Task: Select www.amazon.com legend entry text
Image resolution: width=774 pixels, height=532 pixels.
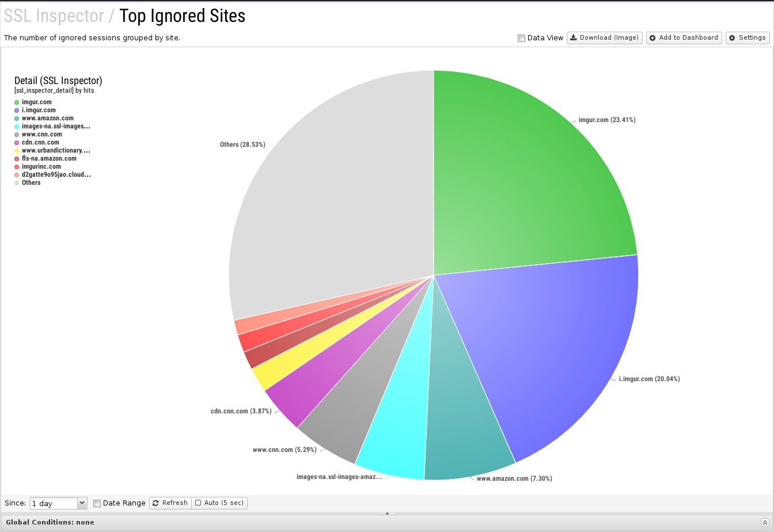Action: pos(48,118)
